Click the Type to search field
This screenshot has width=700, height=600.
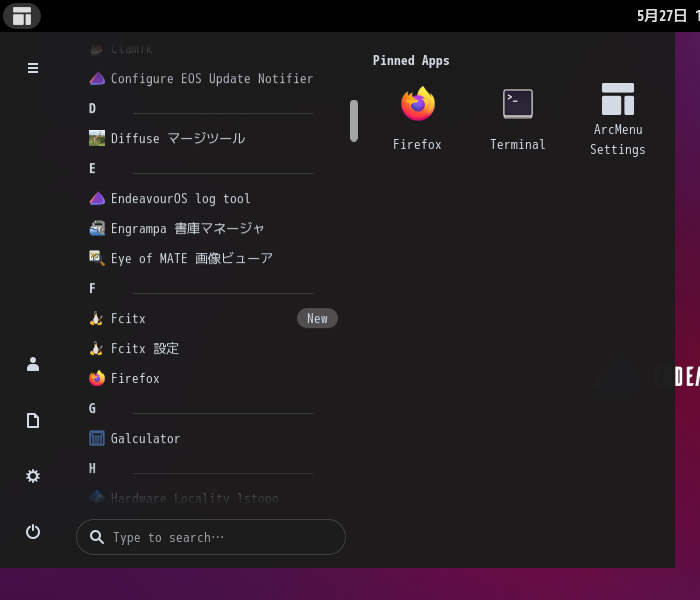(x=211, y=537)
